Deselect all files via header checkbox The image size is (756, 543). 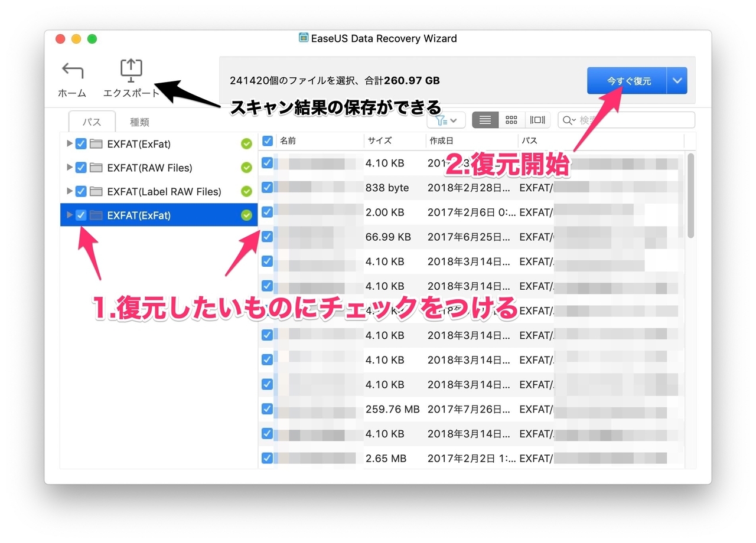tap(268, 140)
